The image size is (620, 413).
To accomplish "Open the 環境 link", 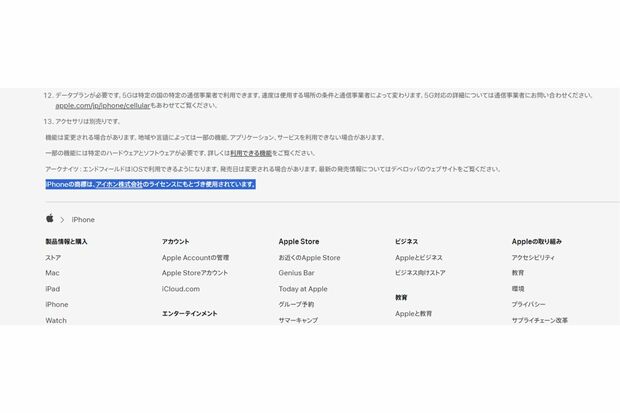I will coord(518,289).
